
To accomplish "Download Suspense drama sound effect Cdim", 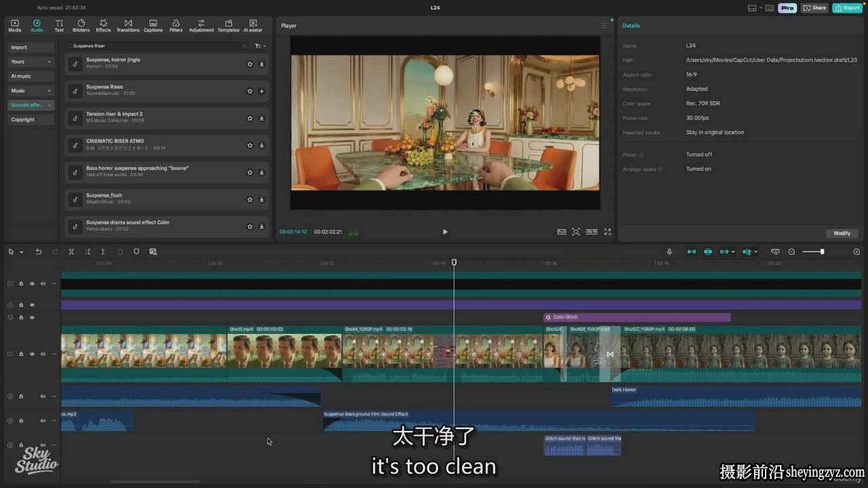I will (x=262, y=226).
